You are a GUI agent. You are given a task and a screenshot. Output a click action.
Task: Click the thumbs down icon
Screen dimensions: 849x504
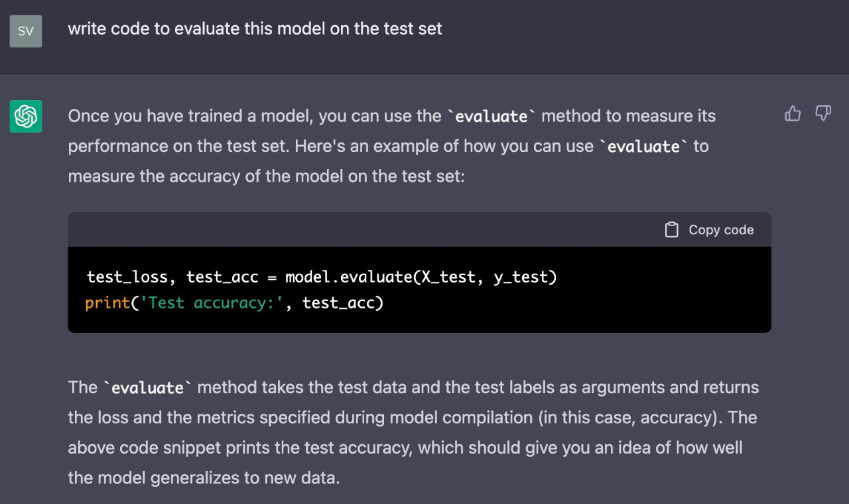pyautogui.click(x=823, y=114)
